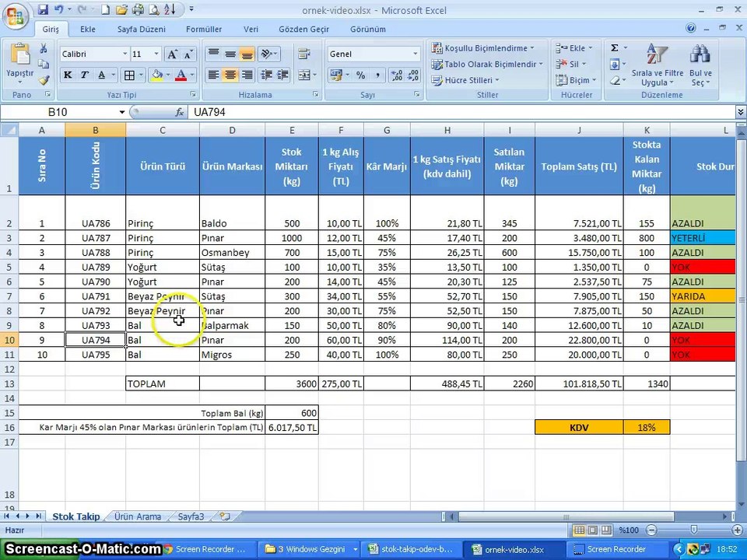Screen dimensions: 747x560
Task: Adjust the zoom slider handle
Action: point(694,530)
